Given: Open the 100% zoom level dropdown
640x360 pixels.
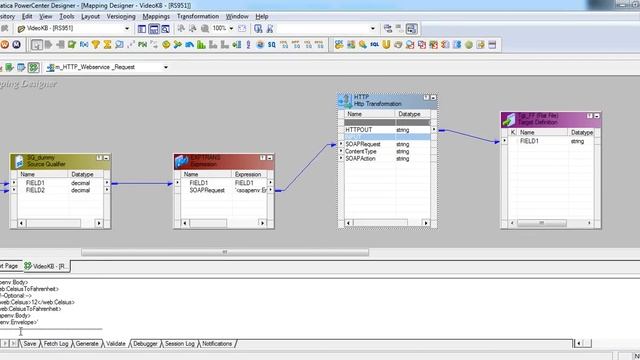Looking at the screenshot, I should coord(231,29).
